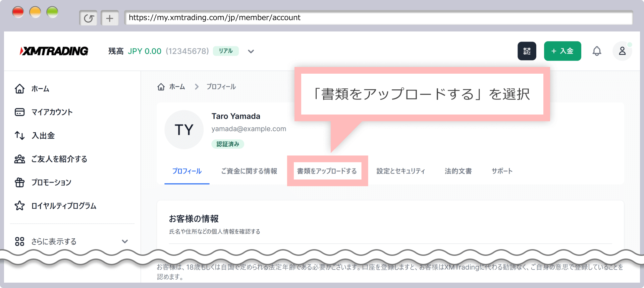The width and height of the screenshot is (644, 288).
Task: Click the browser URL address field
Action: (x=378, y=18)
